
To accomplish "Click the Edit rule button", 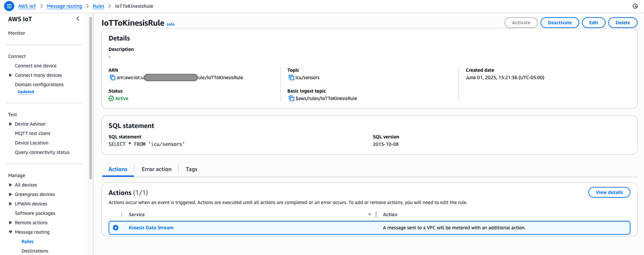I will 594,23.
